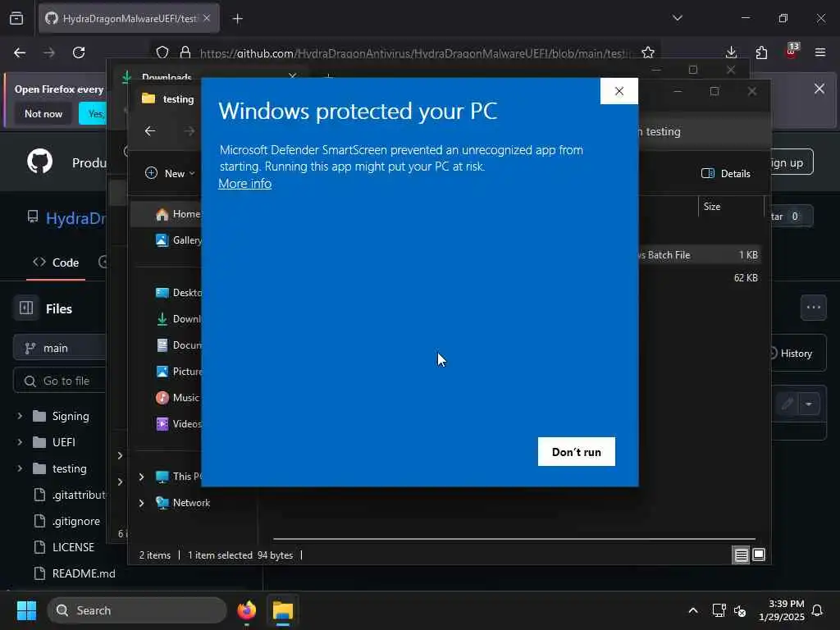Expand This PC in File Explorer sidebar
This screenshot has height=630, width=840.
point(141,477)
